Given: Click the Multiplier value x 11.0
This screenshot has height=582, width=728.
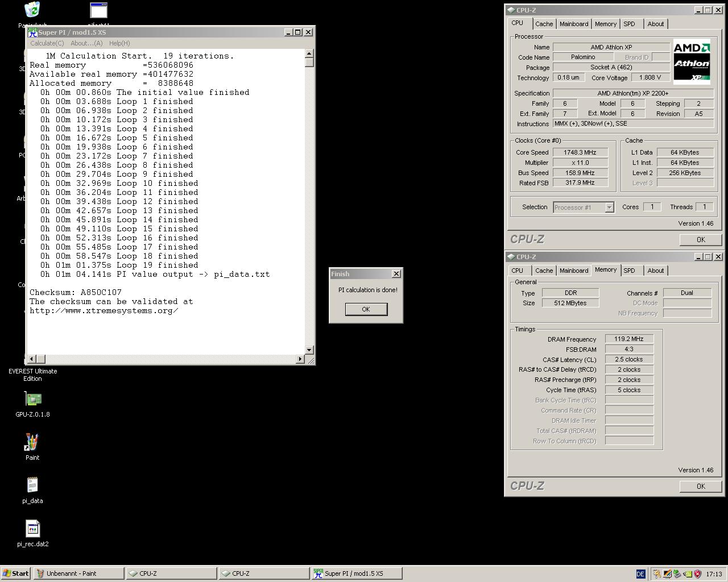Looking at the screenshot, I should pyautogui.click(x=580, y=163).
